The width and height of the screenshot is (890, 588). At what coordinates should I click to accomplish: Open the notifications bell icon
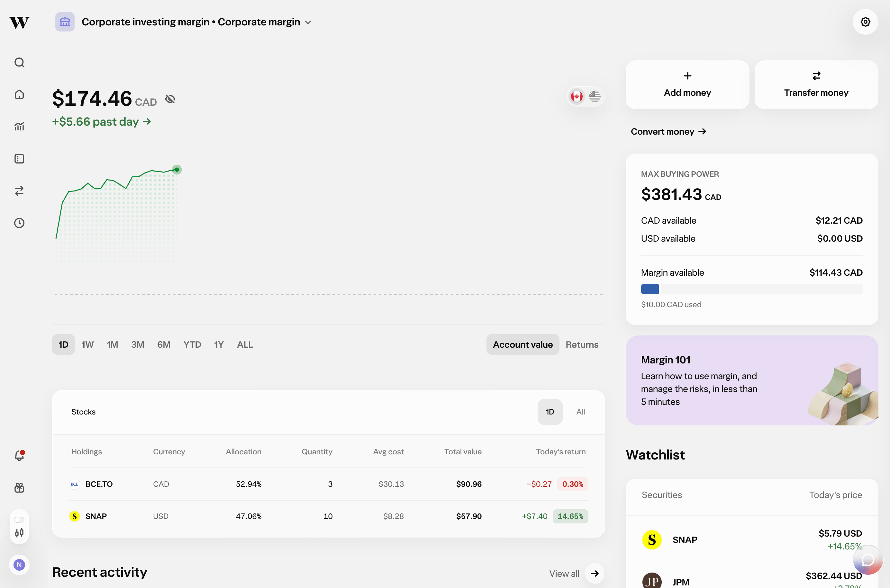[x=19, y=455]
